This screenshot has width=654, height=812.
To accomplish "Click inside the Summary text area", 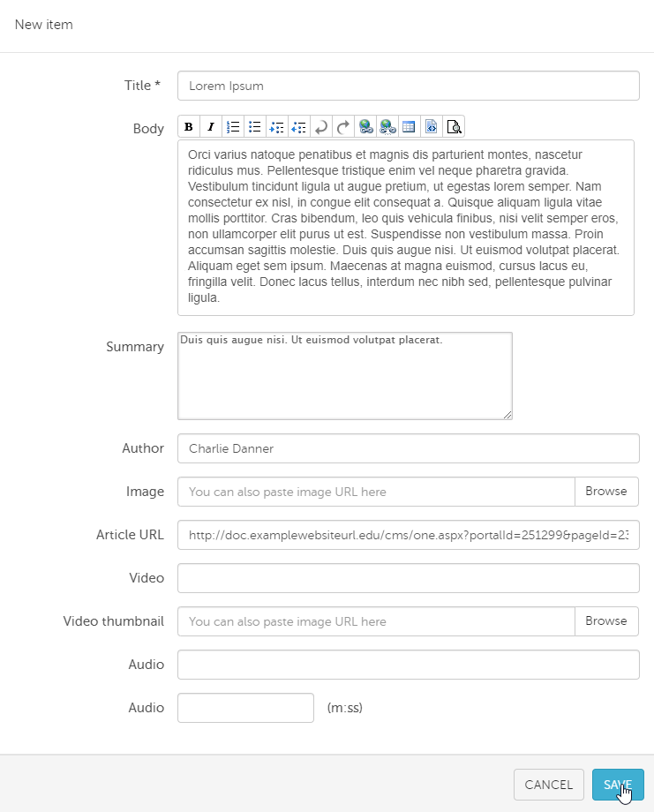I will [x=345, y=376].
